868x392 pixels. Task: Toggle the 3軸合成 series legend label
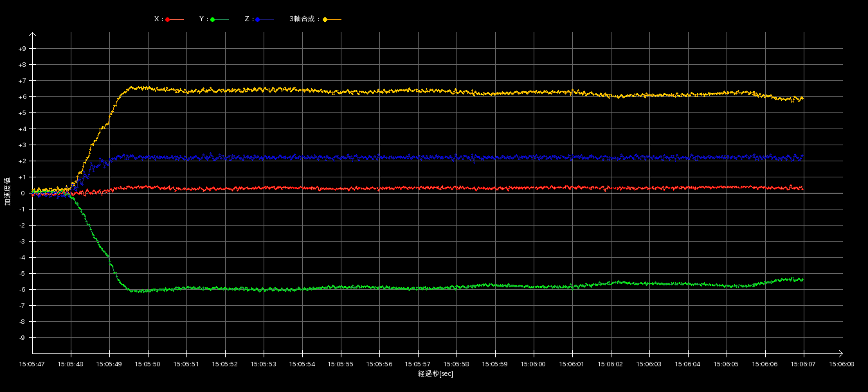pos(304,19)
